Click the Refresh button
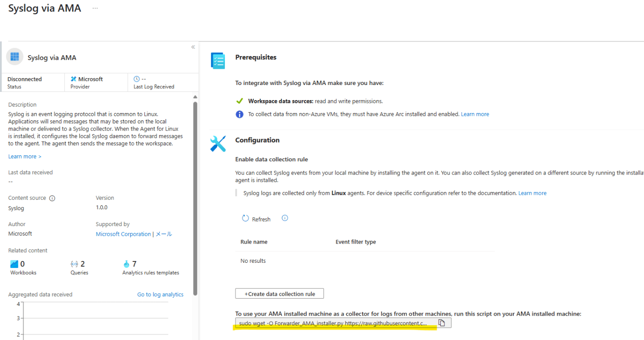 tap(256, 219)
